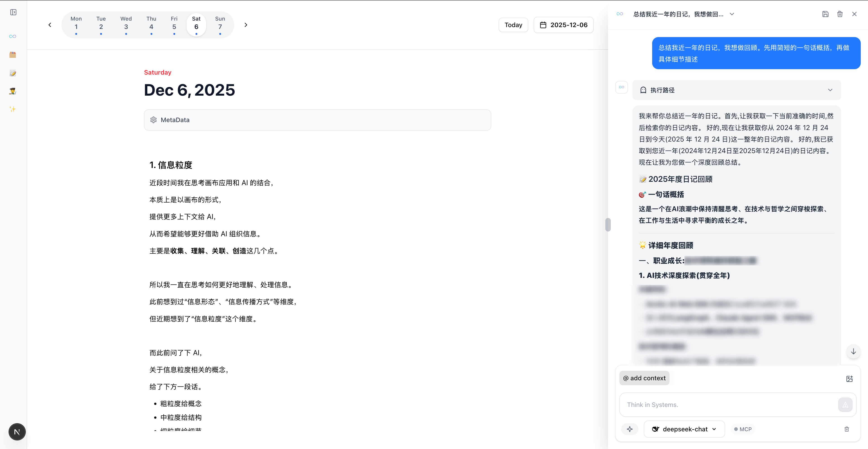This screenshot has width=868, height=449.
Task: Open the memo notepad icon in sidebar
Action: 13,73
